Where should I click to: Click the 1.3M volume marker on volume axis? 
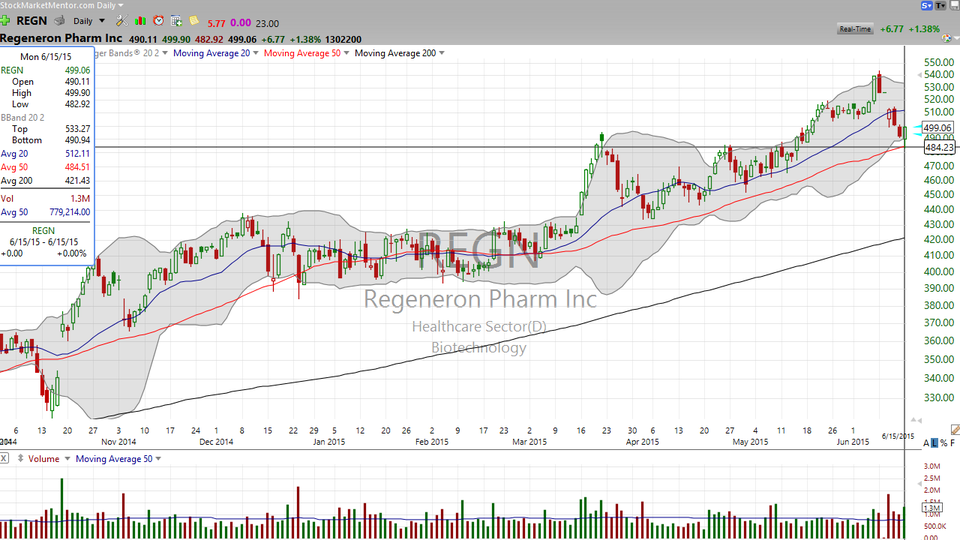(x=931, y=508)
